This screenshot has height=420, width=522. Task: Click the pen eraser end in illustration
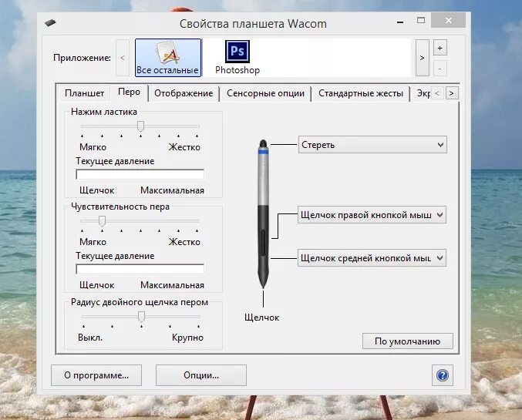click(263, 143)
